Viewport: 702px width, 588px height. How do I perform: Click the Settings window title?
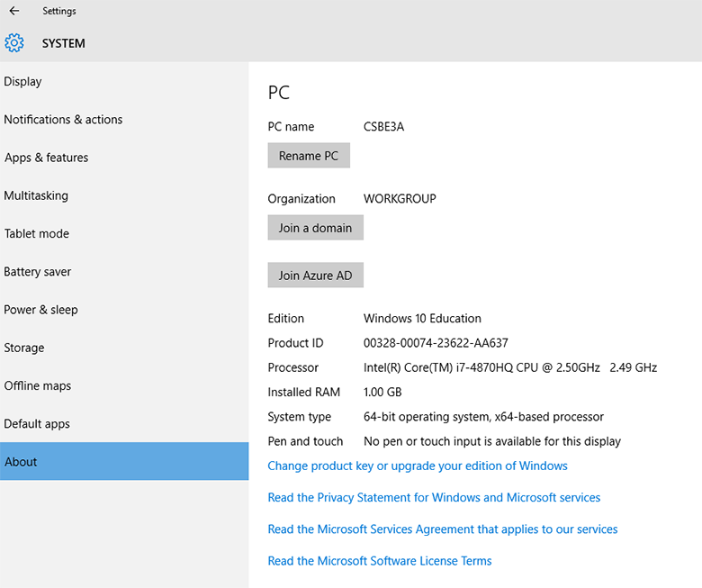click(59, 11)
